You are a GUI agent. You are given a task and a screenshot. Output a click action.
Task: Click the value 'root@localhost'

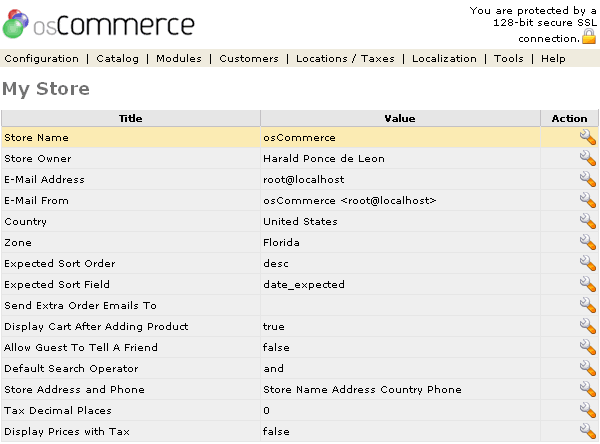[x=303, y=180]
